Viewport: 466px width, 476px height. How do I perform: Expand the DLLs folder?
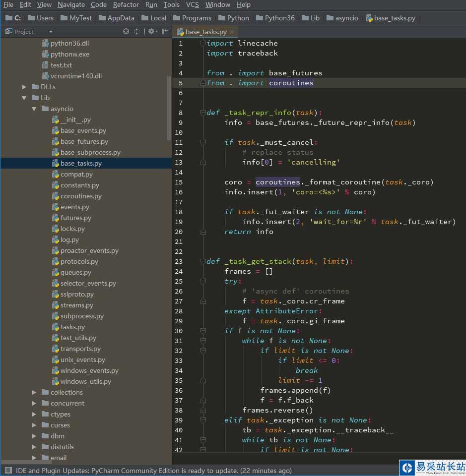pos(24,87)
